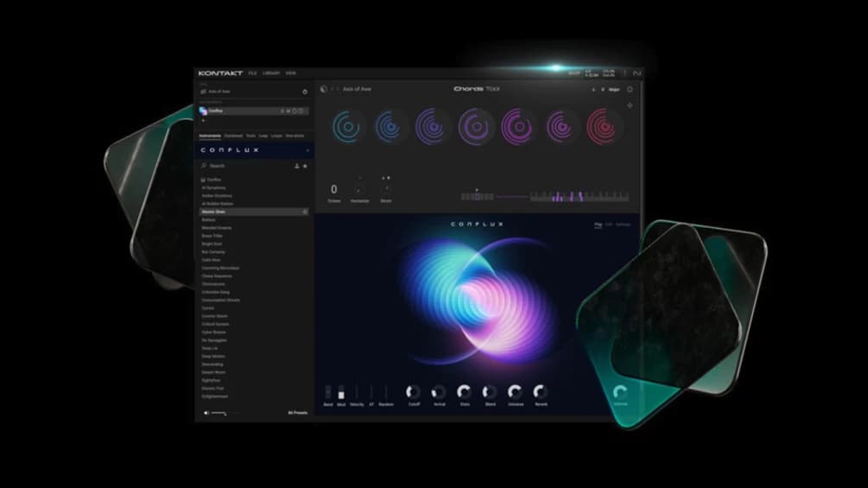Open the VIEW menu
The height and width of the screenshot is (488, 868).
pyautogui.click(x=290, y=73)
